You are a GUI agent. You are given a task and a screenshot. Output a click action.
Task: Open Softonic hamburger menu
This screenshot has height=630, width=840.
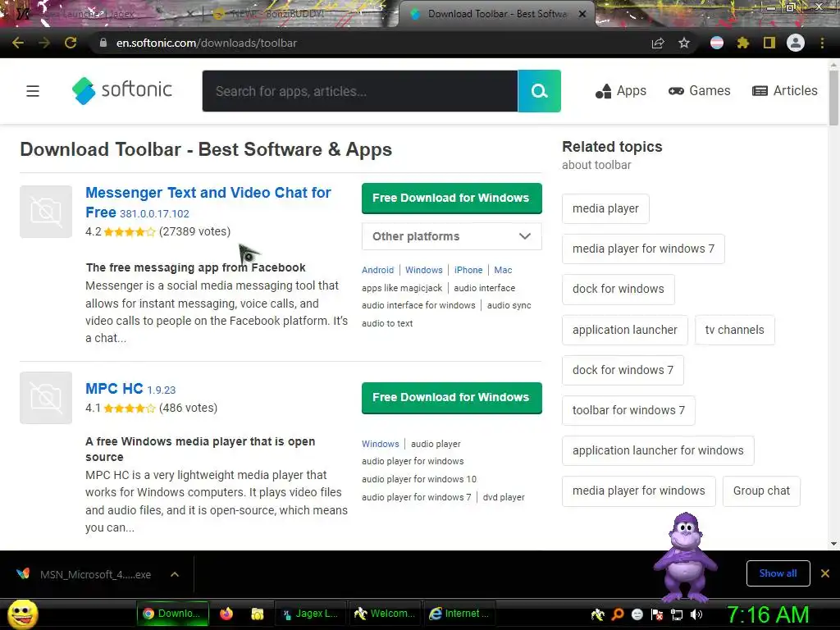(33, 91)
